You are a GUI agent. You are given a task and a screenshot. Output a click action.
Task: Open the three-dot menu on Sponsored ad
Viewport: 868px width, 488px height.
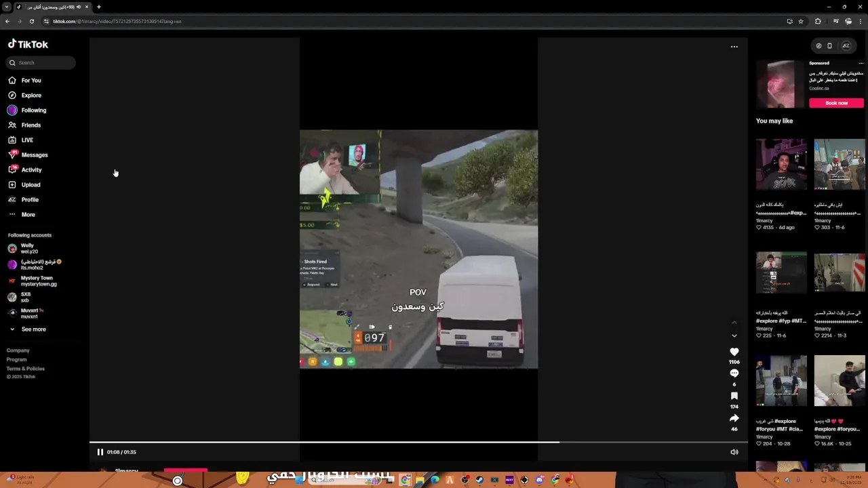click(861, 63)
